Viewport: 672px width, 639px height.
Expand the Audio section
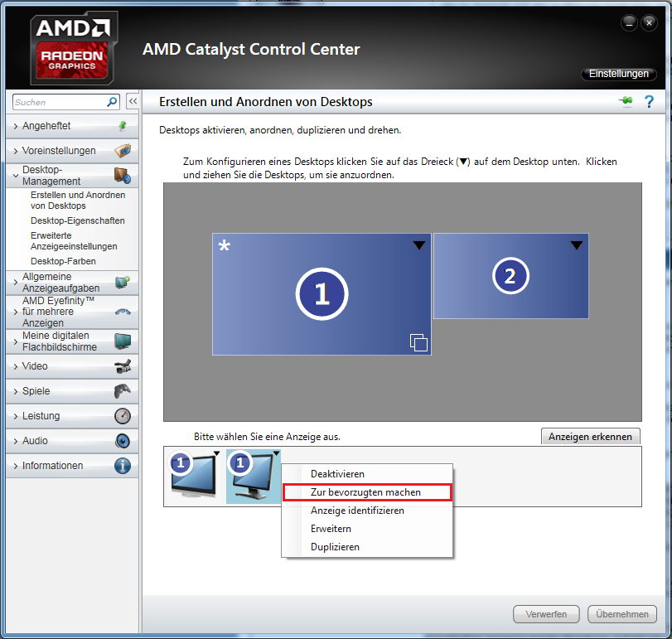16,441
